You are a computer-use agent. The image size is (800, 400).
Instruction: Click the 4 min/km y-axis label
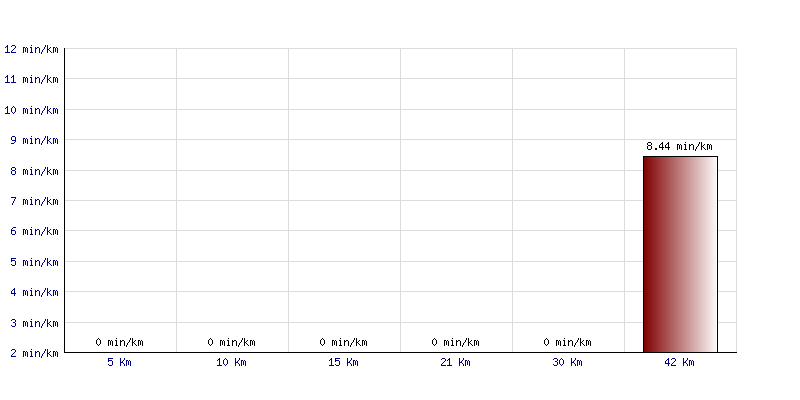[35, 292]
